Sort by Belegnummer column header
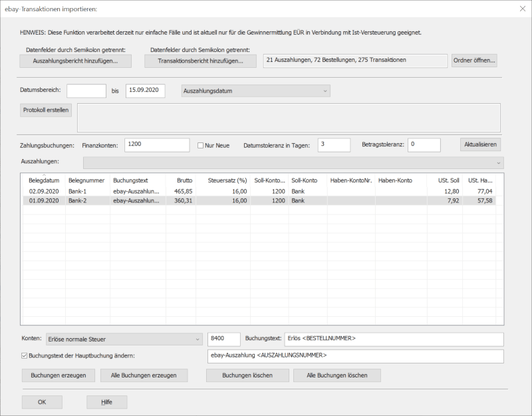 tap(86, 180)
